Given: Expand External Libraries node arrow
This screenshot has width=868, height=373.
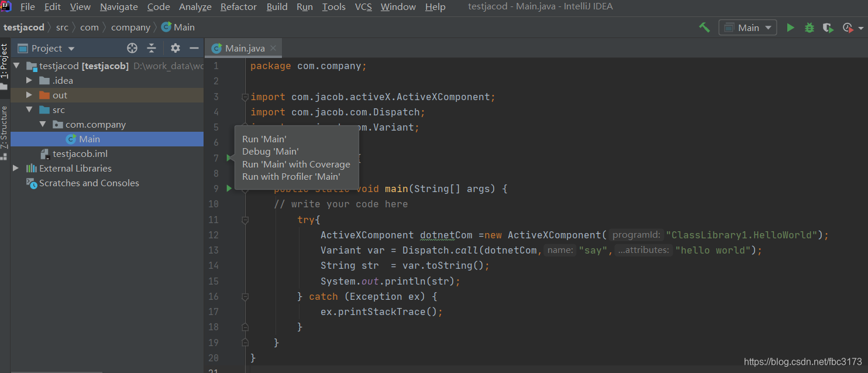Looking at the screenshot, I should click(16, 169).
